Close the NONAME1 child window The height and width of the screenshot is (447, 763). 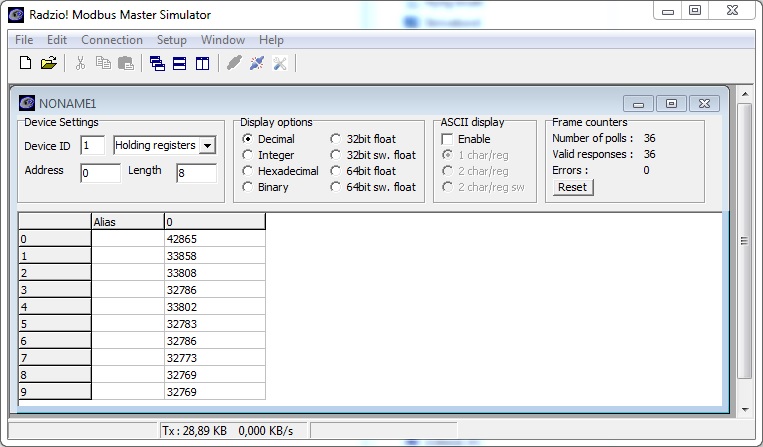[x=704, y=104]
